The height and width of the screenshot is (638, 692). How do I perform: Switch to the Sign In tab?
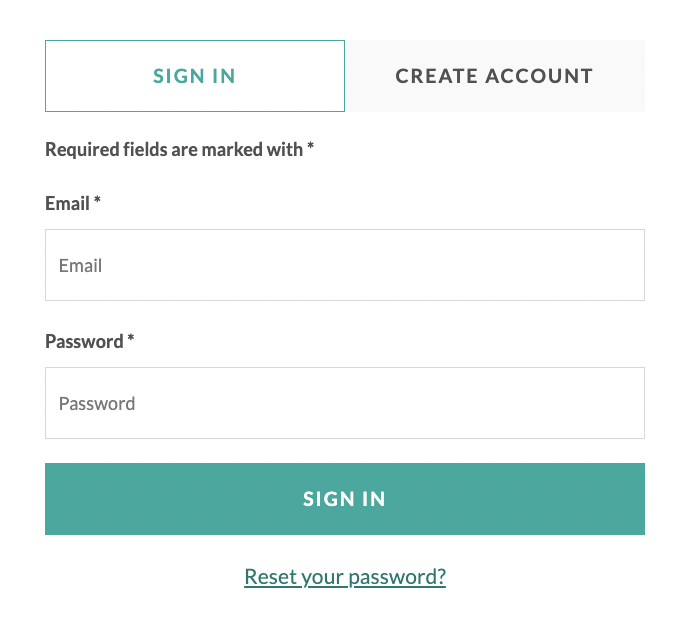coord(195,76)
